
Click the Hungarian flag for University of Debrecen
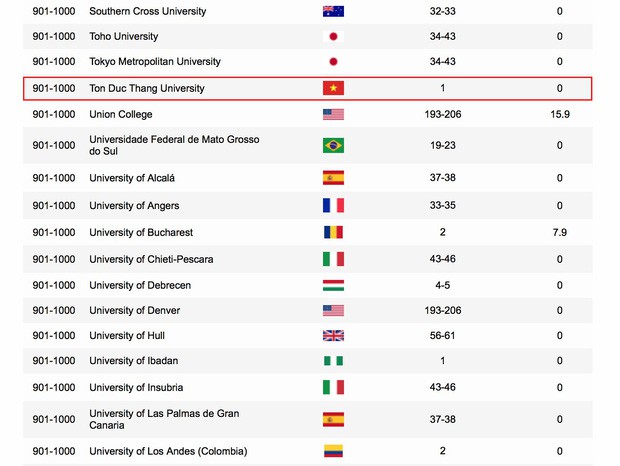(x=333, y=285)
